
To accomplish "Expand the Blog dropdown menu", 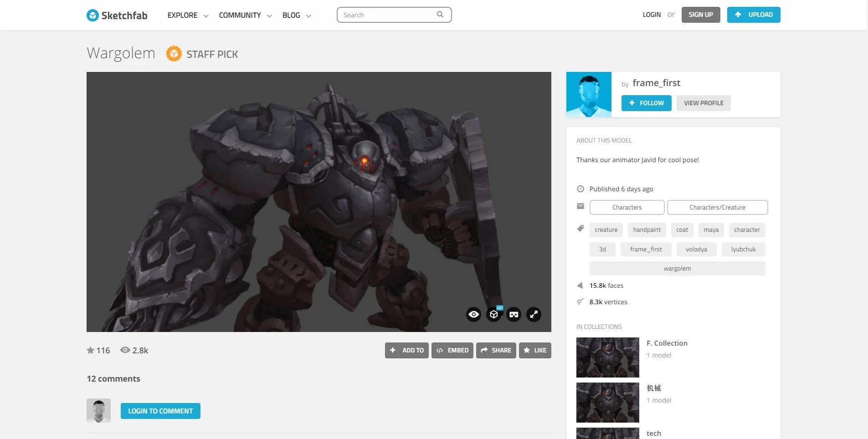I will 308,16.
